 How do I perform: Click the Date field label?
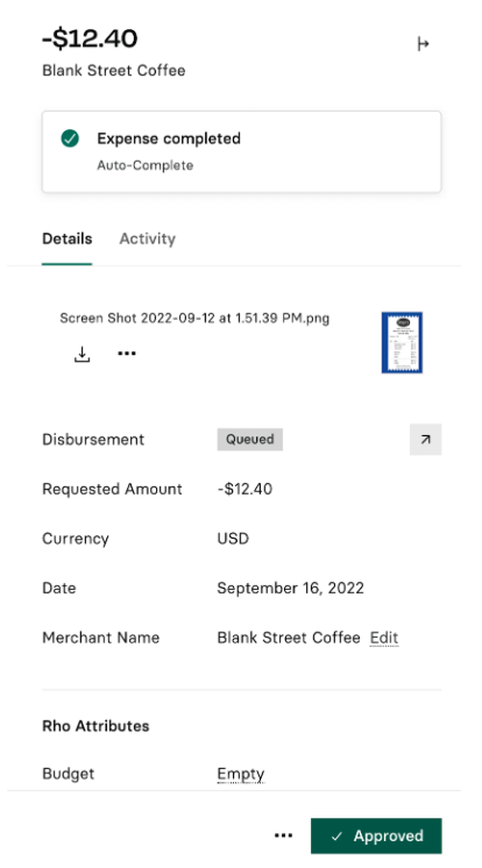tap(59, 588)
